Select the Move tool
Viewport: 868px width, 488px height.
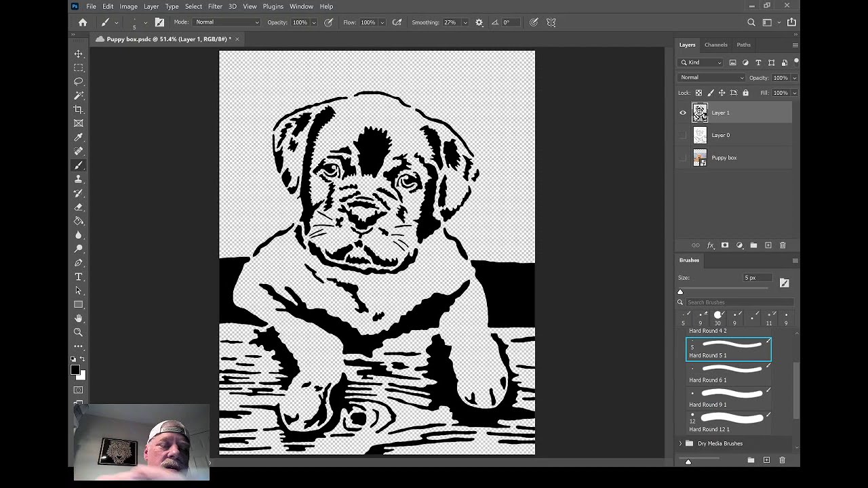pos(79,54)
